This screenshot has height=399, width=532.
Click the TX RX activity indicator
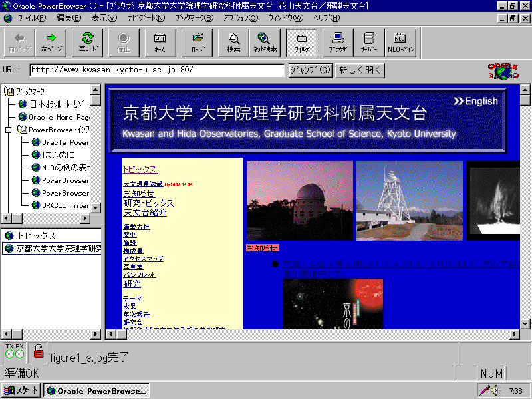click(x=15, y=352)
